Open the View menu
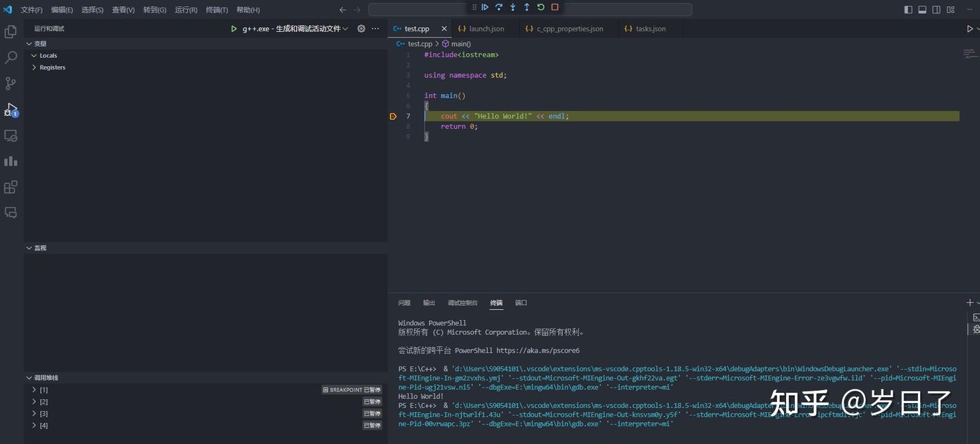 (123, 10)
